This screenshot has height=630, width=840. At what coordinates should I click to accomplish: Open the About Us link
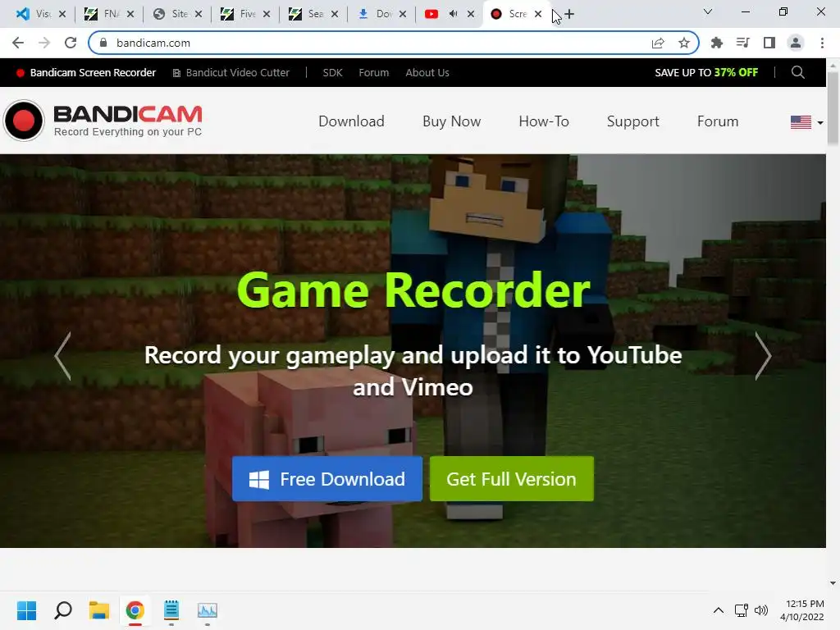427,72
